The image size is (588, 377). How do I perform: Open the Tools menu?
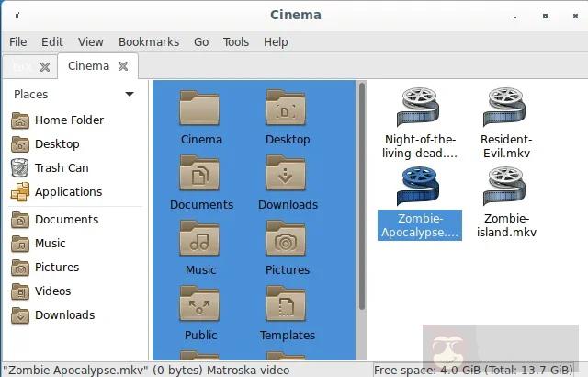[x=235, y=41]
